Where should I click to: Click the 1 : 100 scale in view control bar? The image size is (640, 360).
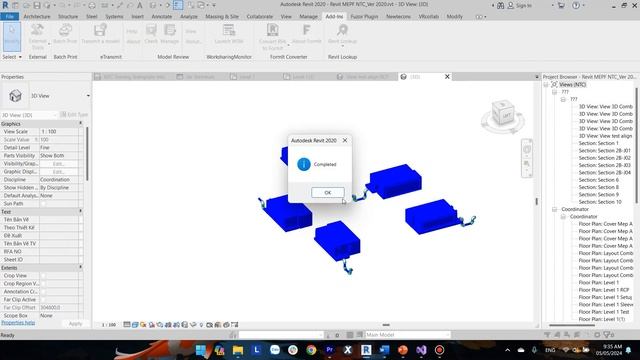[109, 325]
